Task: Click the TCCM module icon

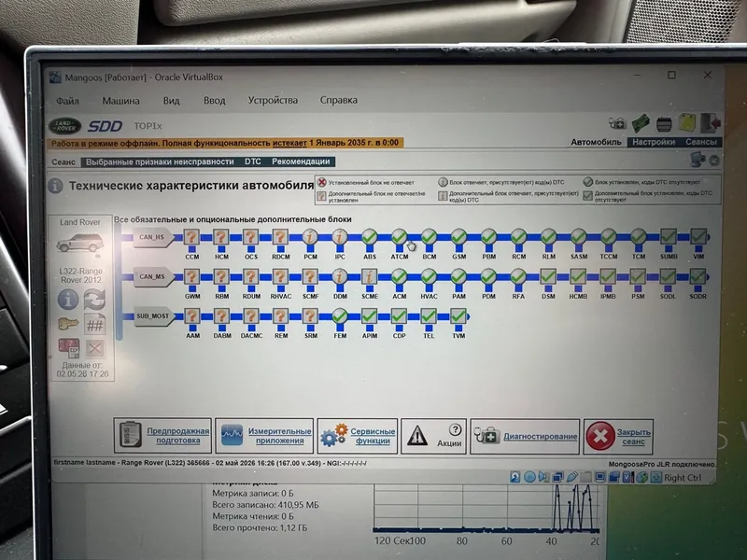Action: click(609, 237)
